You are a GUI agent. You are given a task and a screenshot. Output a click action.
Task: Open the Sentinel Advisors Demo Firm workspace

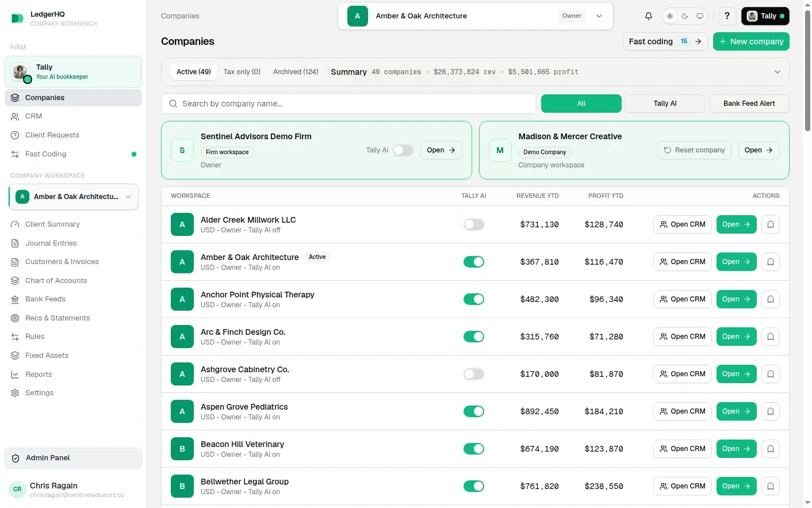coord(441,150)
